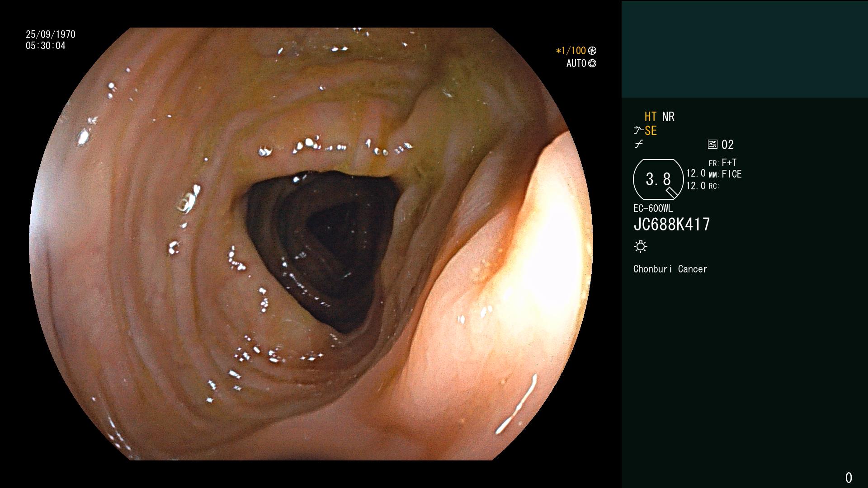The image size is (868, 488).
Task: Click the upper 12.0 value
Action: [696, 174]
